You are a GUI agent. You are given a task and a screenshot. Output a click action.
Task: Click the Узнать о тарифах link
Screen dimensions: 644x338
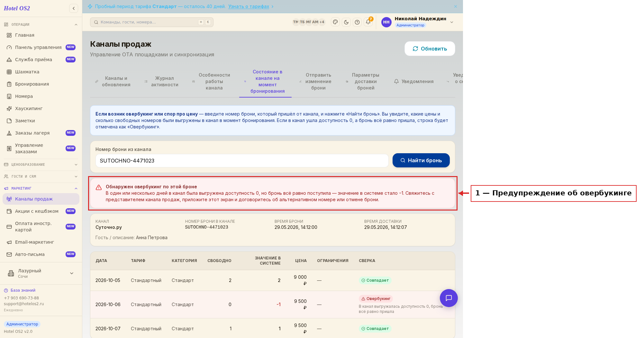(x=249, y=6)
